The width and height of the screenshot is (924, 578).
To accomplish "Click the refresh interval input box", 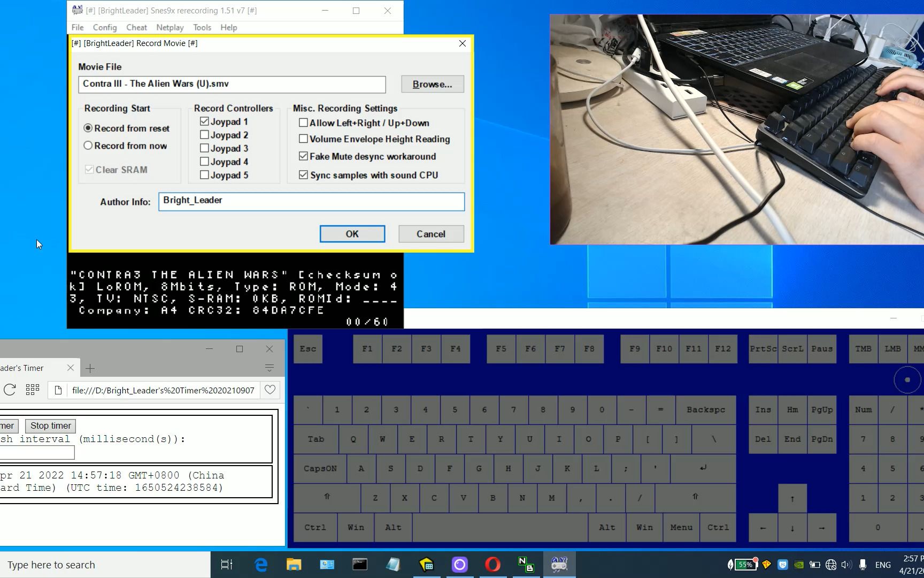I will [x=37, y=453].
